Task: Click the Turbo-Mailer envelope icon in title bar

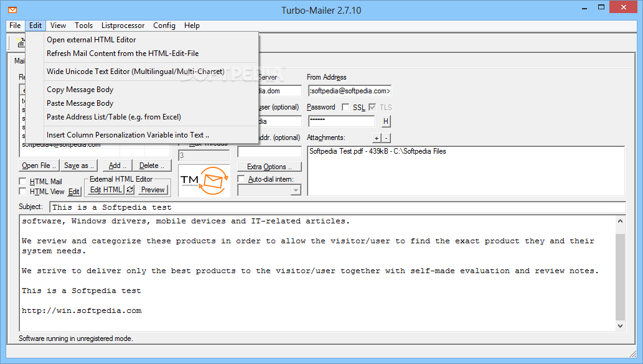Action: [x=12, y=10]
